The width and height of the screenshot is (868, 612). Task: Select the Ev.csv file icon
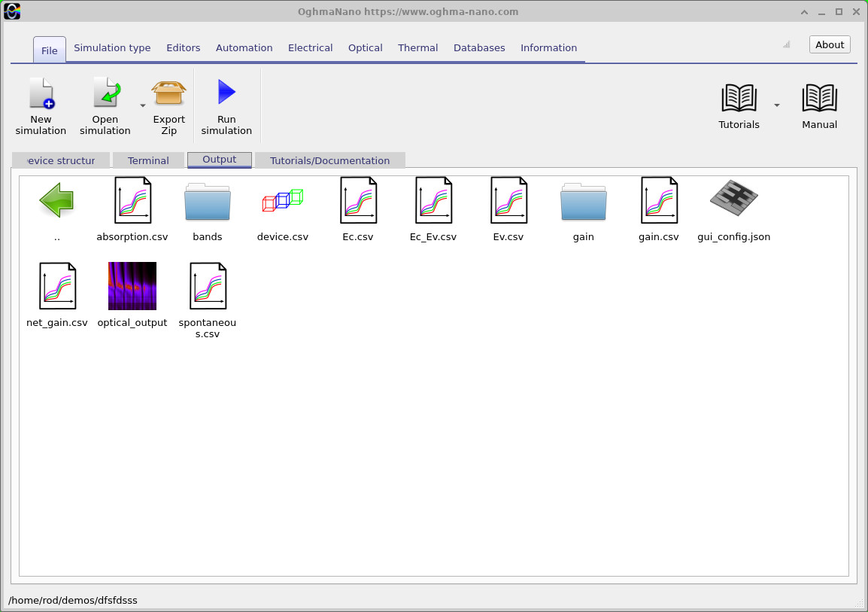click(x=508, y=200)
